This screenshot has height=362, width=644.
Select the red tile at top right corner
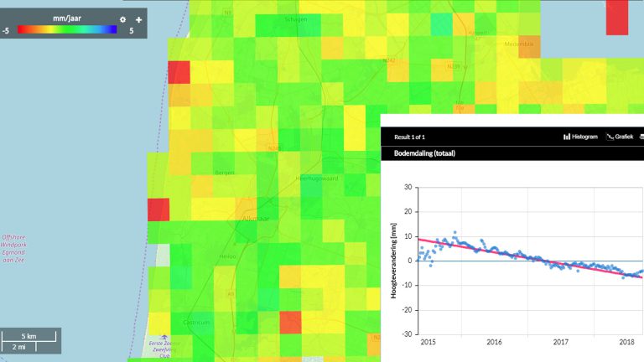(616, 17)
